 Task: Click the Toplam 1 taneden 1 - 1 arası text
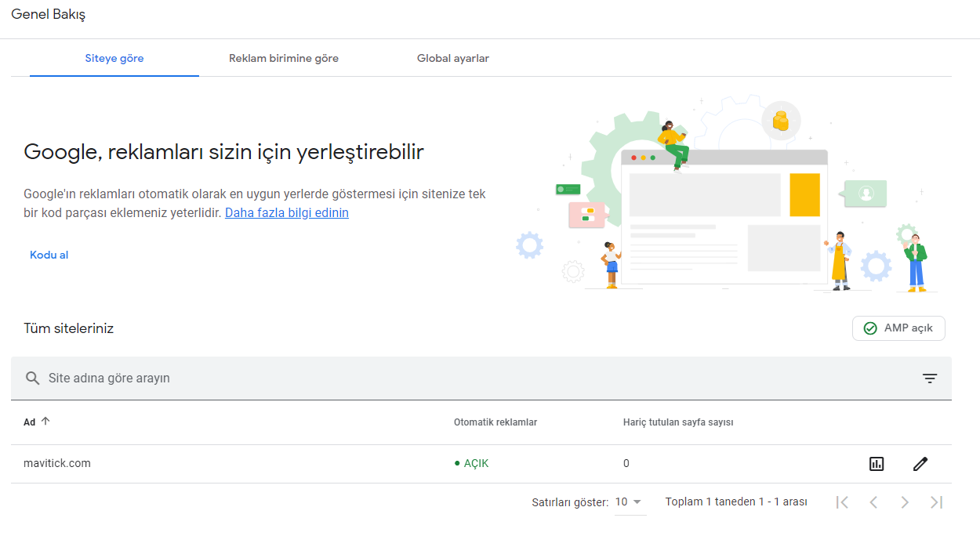pyautogui.click(x=736, y=502)
